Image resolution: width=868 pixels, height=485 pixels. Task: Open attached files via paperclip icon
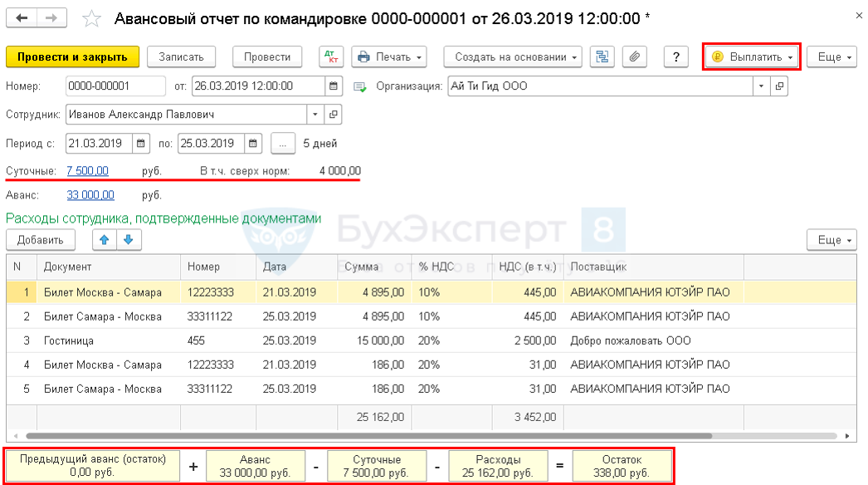tap(634, 56)
